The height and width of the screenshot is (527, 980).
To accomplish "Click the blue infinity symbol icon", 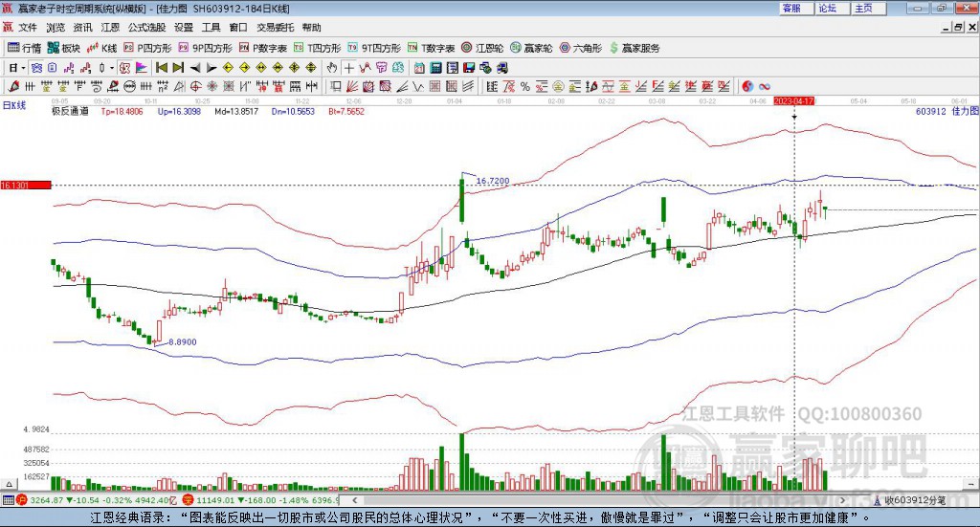I will pyautogui.click(x=765, y=87).
